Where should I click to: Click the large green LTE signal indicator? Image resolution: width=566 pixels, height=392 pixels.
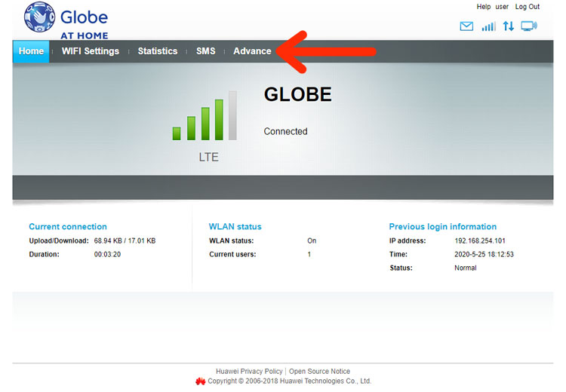tap(205, 115)
